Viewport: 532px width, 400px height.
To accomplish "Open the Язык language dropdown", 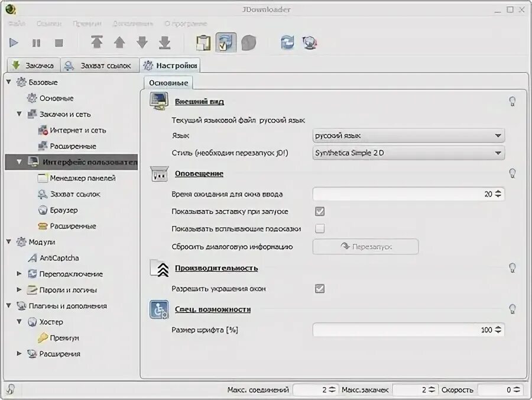I will tap(408, 136).
